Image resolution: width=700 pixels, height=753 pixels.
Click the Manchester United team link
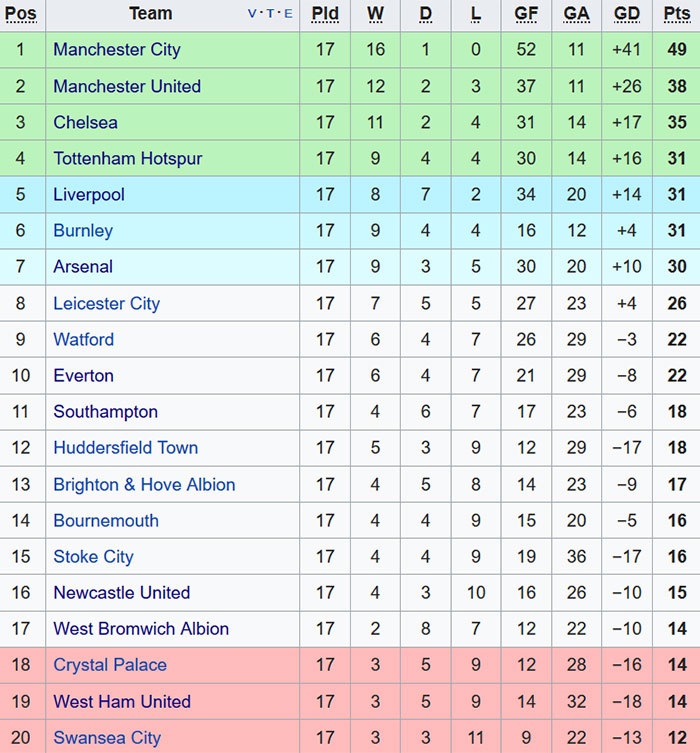point(127,86)
